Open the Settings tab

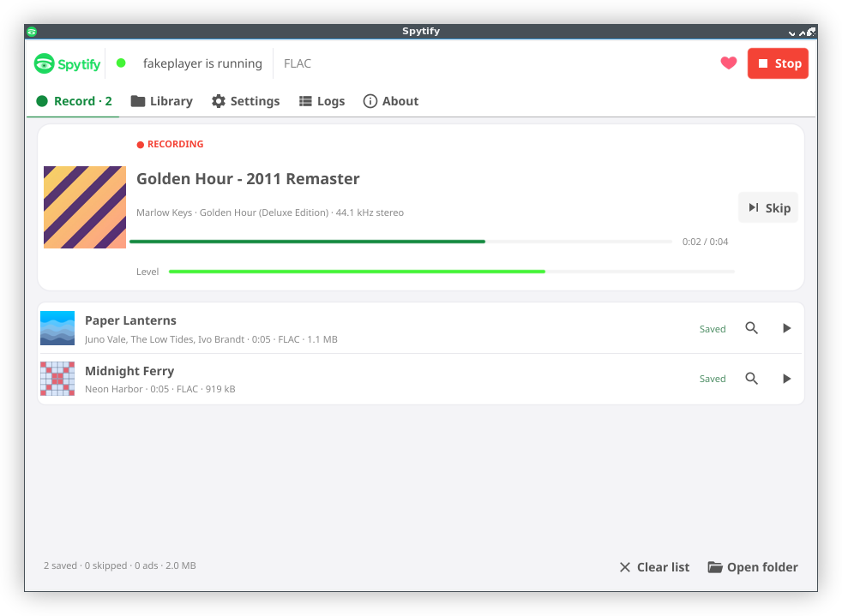(245, 101)
